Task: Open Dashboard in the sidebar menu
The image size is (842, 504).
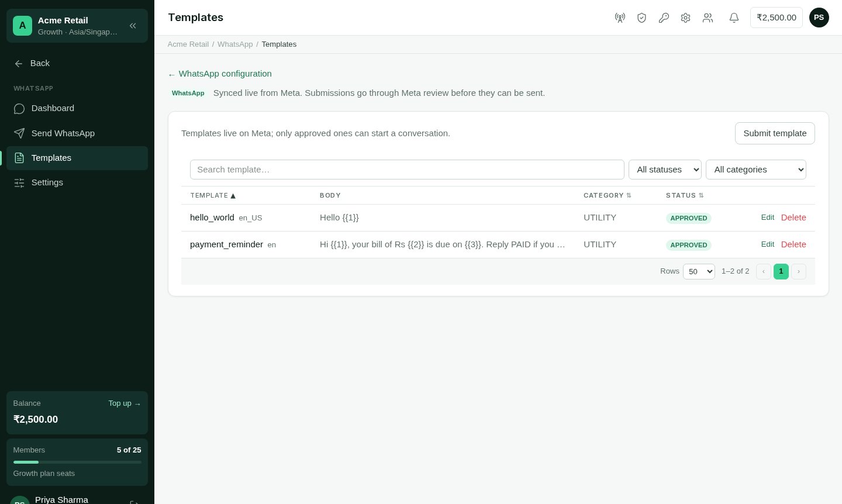Action: coord(77,109)
